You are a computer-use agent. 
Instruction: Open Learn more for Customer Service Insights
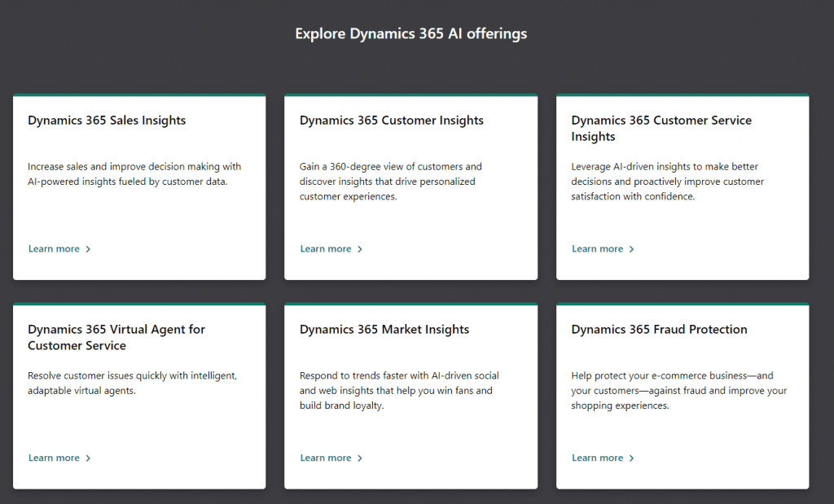point(597,249)
